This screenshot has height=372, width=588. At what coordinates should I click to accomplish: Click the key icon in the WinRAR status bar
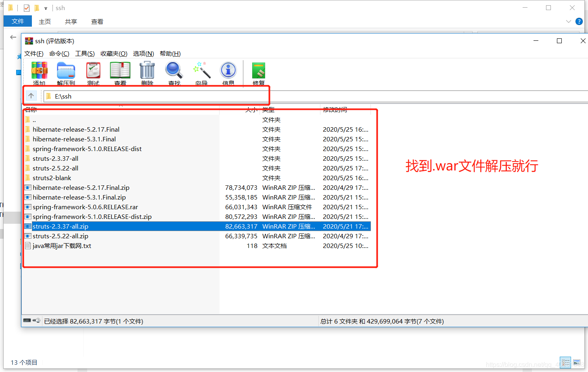click(37, 321)
